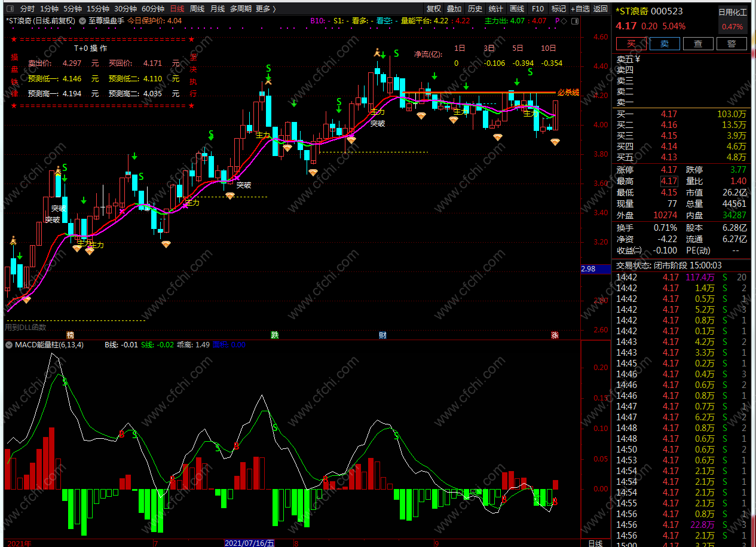The width and height of the screenshot is (756, 547).
Task: Click the 卖 sell button
Action: (x=665, y=44)
